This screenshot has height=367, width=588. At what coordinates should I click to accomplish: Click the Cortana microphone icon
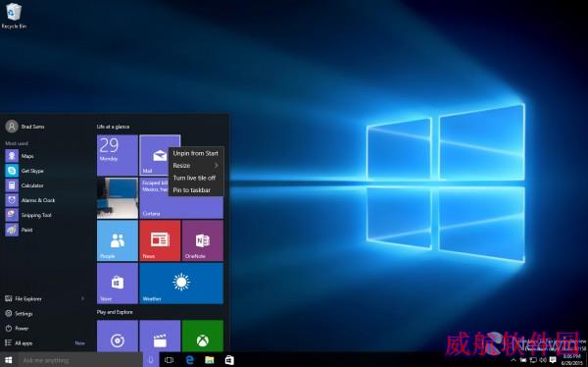[151, 360]
